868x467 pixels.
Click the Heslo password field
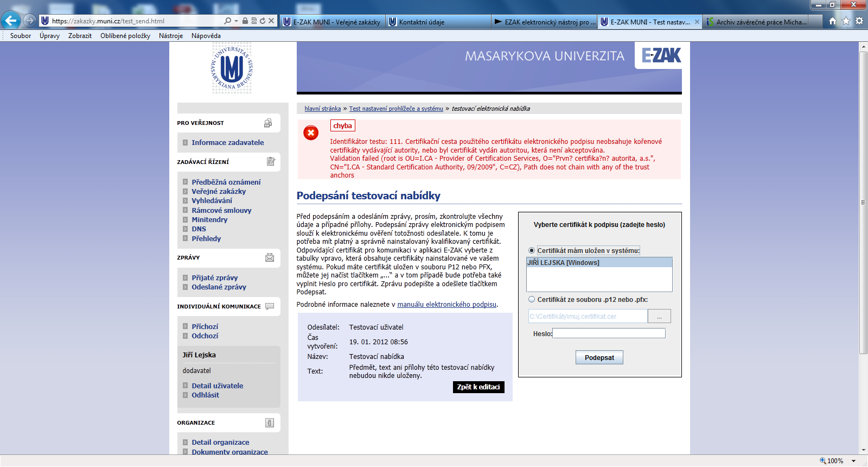[x=609, y=333]
